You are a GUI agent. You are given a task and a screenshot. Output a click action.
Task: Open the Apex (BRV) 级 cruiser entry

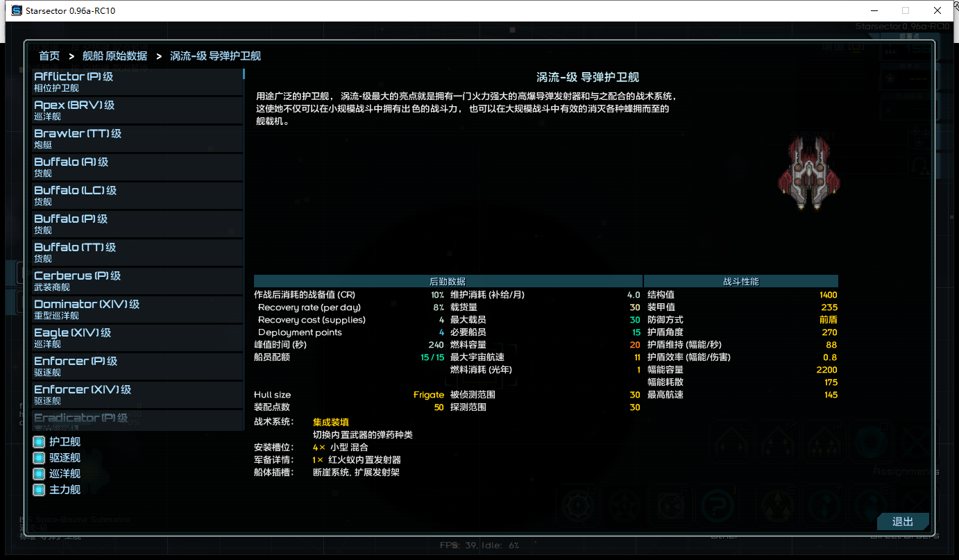[x=137, y=110]
